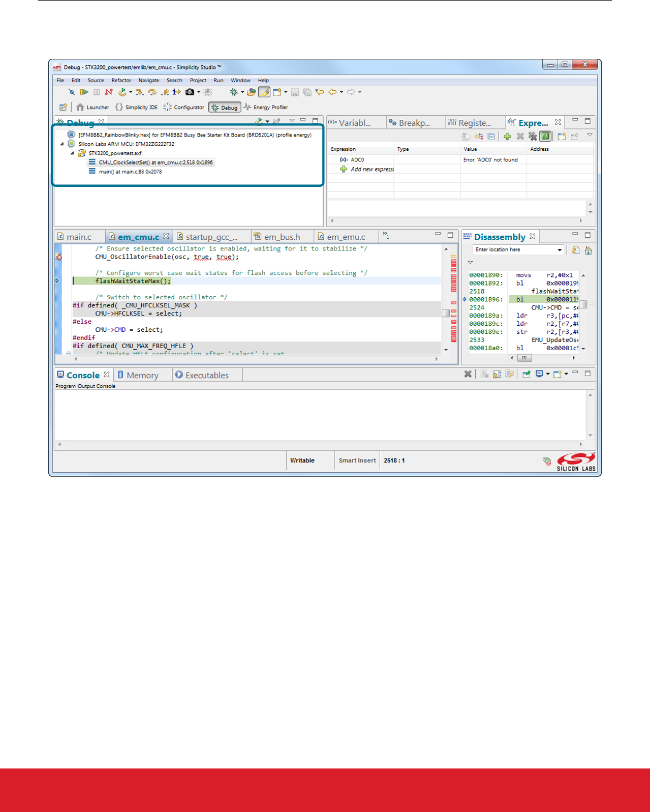Viewport: 650px width, 812px height.
Task: Click the camera snapshot toolbar icon
Action: click(x=190, y=92)
